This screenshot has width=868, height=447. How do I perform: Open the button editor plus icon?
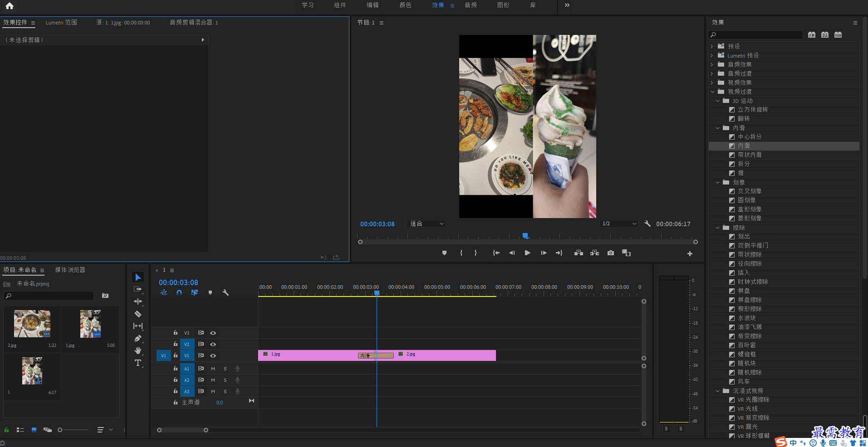(x=690, y=254)
